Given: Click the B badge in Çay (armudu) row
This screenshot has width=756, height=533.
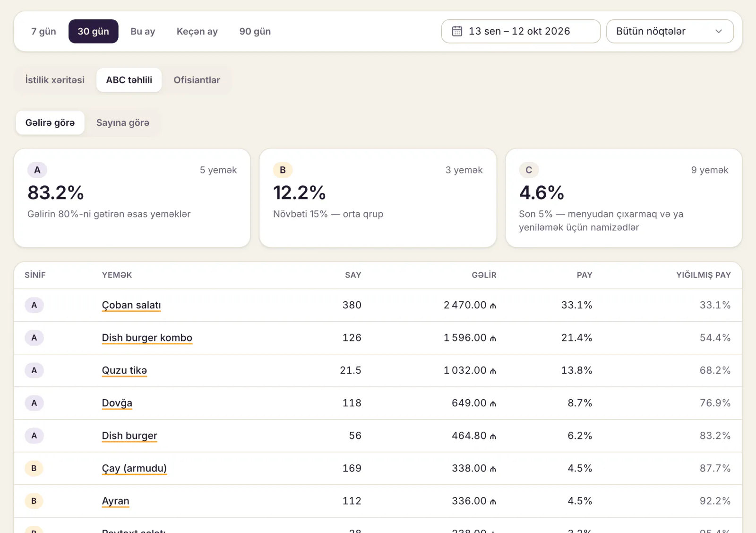Looking at the screenshot, I should [x=34, y=468].
